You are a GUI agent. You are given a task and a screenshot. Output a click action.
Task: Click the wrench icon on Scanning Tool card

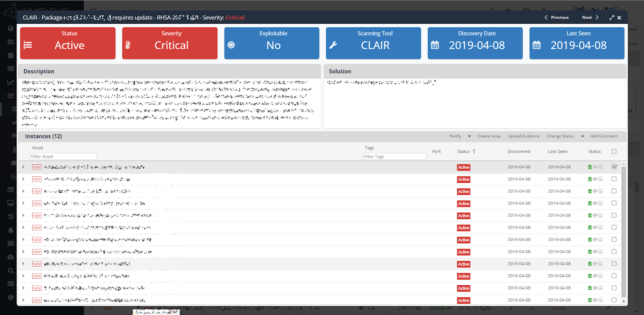tap(333, 45)
